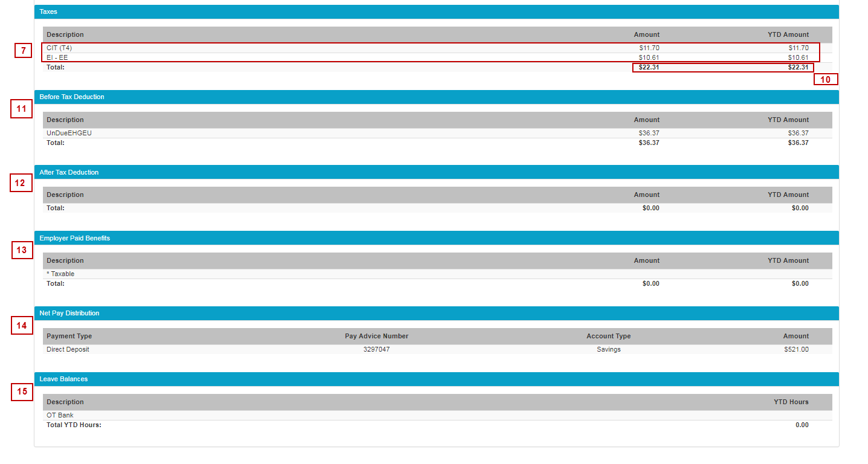Select the Employer Paid Benefits header bar
The width and height of the screenshot is (868, 464).
74,238
